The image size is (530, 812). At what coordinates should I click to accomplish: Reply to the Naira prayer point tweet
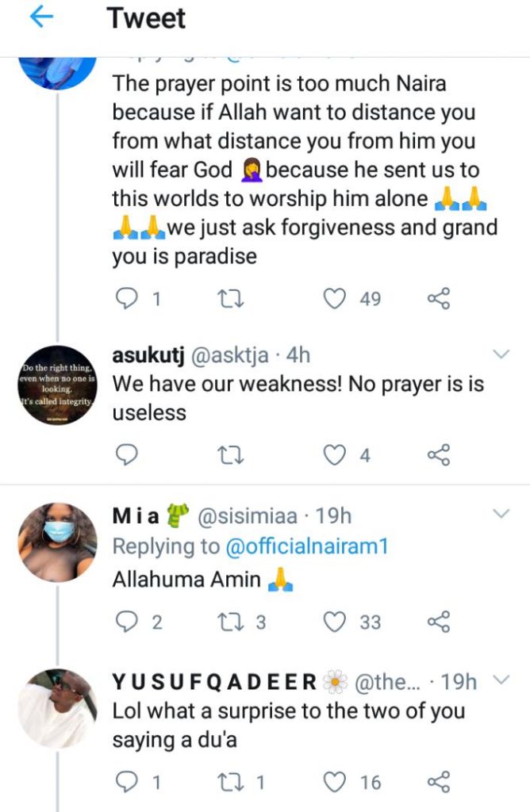(x=127, y=299)
